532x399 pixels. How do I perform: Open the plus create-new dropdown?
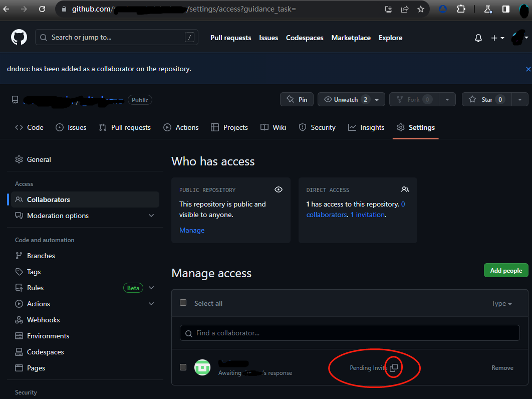(497, 38)
